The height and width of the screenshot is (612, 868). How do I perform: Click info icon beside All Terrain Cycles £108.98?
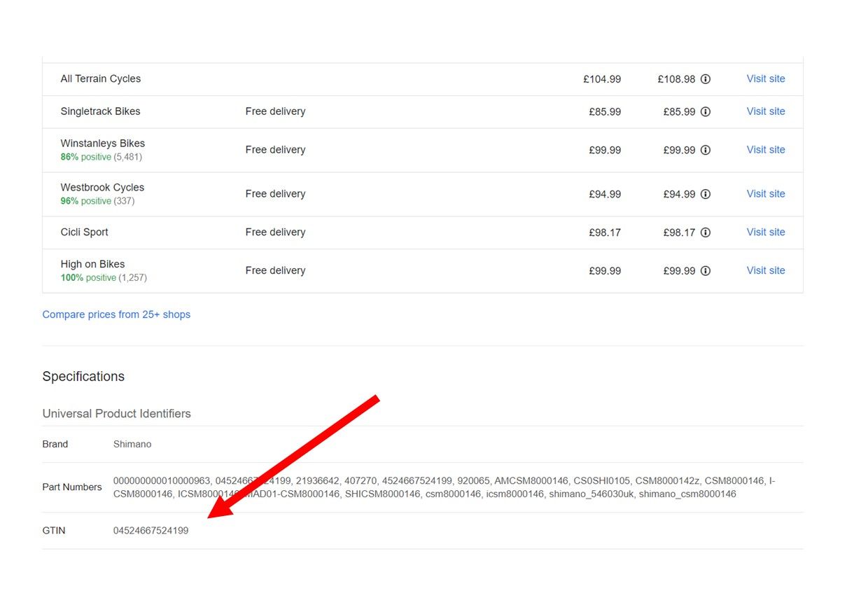(x=706, y=79)
